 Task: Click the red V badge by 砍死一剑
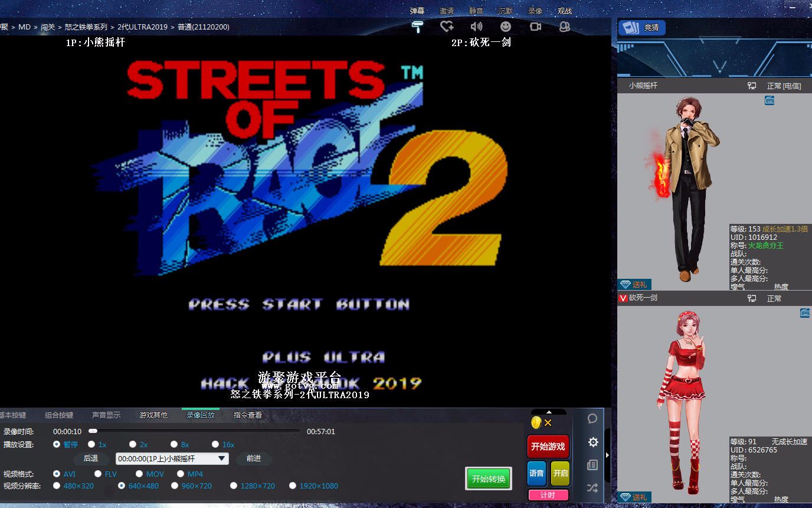[623, 298]
